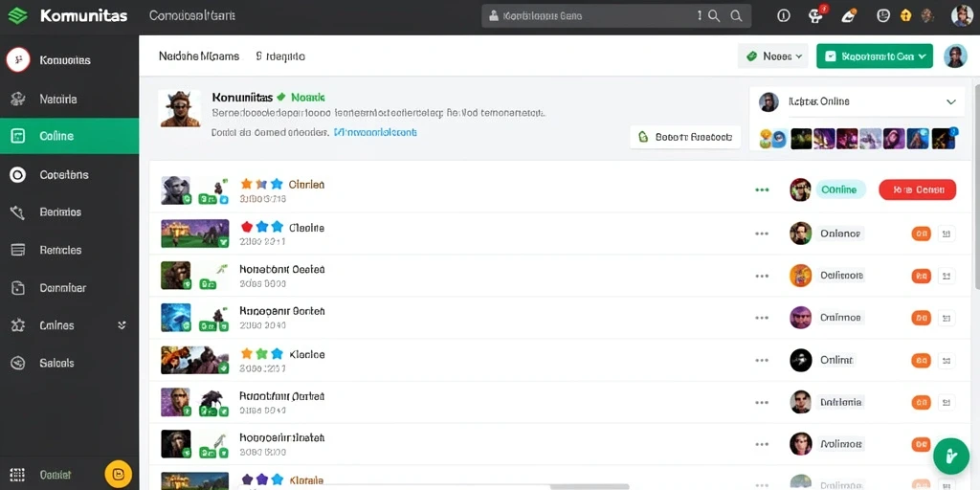
Task: Click the Oaniet label in sidebar footer
Action: [x=55, y=475]
